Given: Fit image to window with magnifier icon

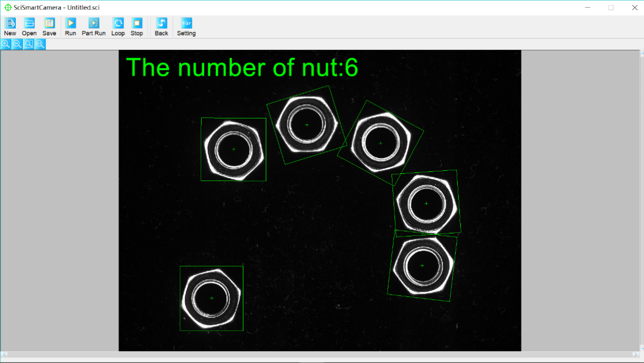Looking at the screenshot, I should click(x=29, y=44).
